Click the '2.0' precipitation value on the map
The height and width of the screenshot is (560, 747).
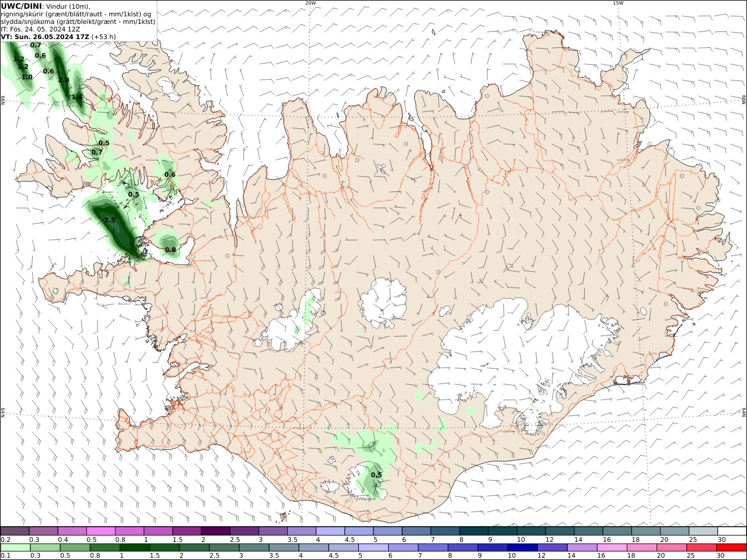click(64, 80)
